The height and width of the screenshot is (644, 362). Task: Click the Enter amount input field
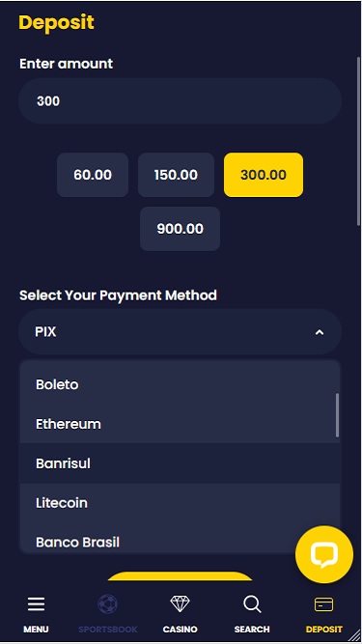(x=180, y=101)
